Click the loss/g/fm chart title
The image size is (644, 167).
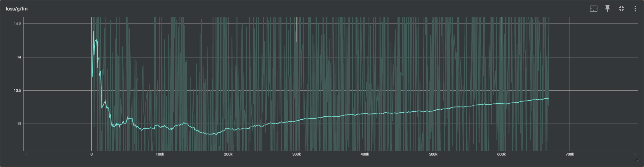click(17, 9)
